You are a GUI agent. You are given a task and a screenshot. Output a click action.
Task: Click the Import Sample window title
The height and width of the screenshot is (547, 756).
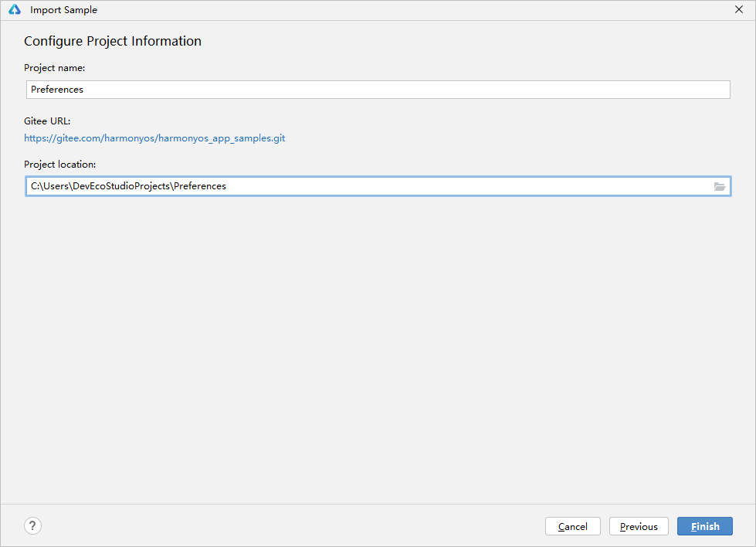[63, 9]
